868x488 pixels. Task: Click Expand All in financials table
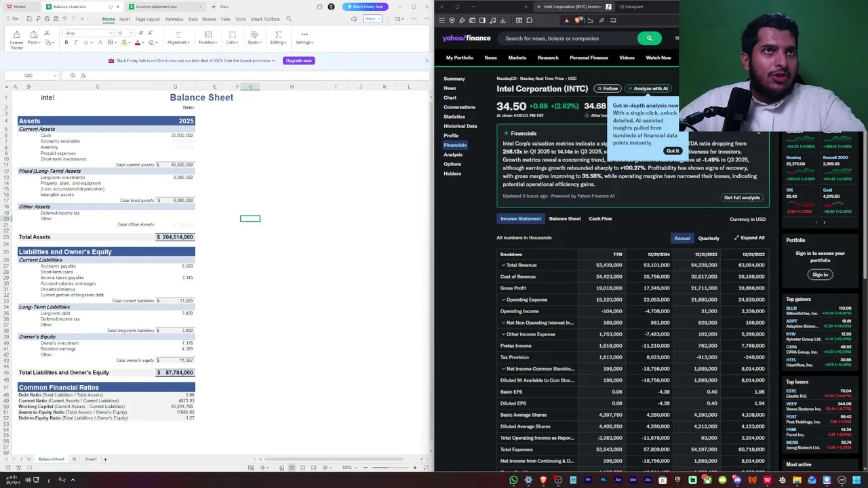click(x=749, y=238)
